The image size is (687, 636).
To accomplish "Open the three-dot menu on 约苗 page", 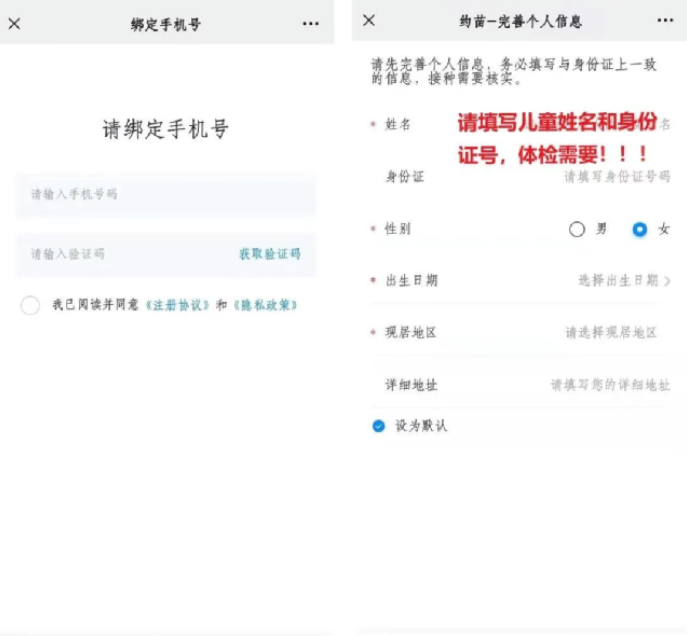I will point(665,20).
